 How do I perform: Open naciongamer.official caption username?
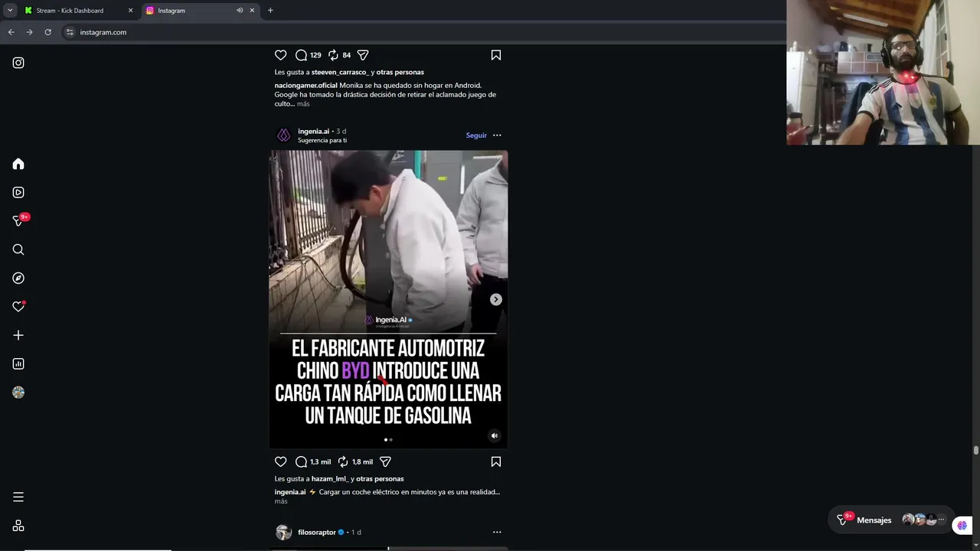point(306,86)
